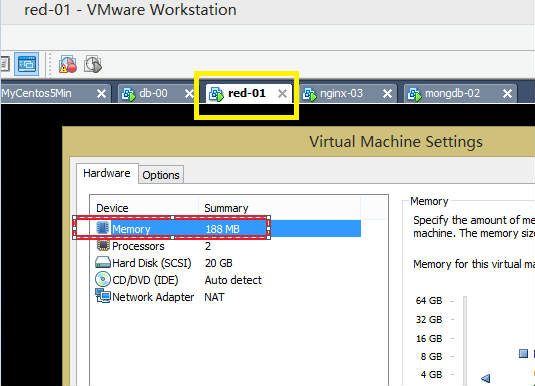535x386 pixels.
Task: Click the 4 GB memory scale label
Action: click(431, 375)
